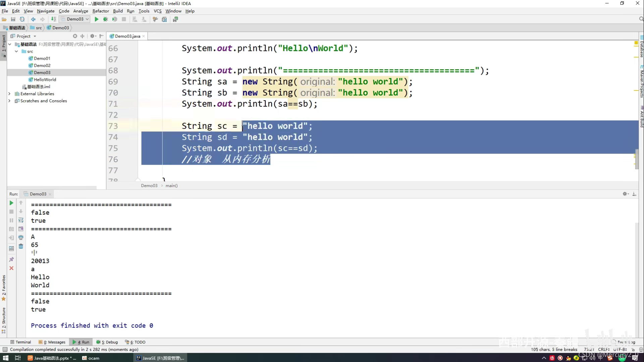This screenshot has height=362, width=644.
Task: Open Project Structure dialog icon
Action: click(164, 19)
